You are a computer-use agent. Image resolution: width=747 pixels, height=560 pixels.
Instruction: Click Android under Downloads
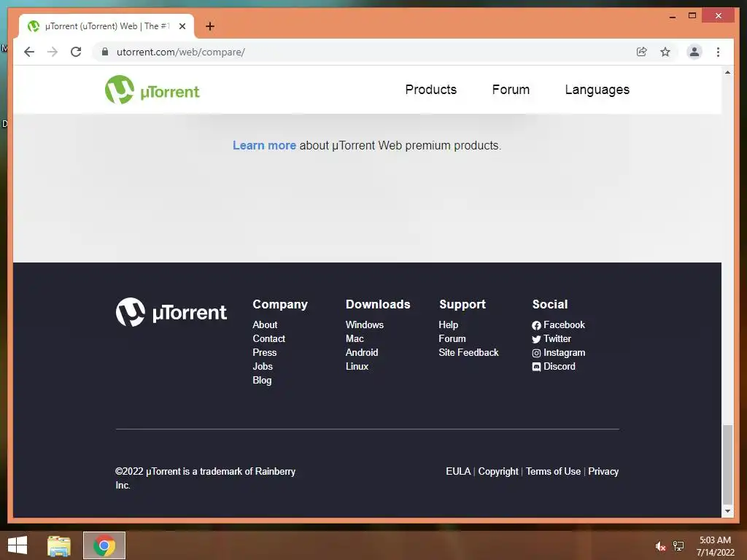[x=362, y=352]
